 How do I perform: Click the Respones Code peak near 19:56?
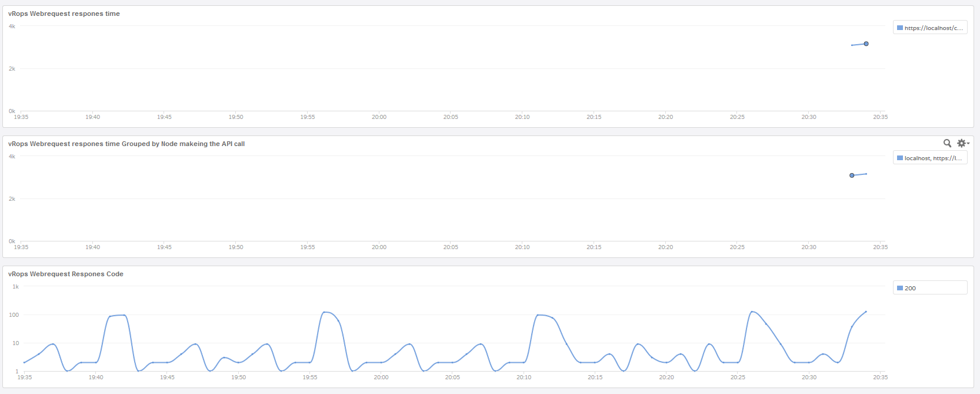click(x=325, y=312)
